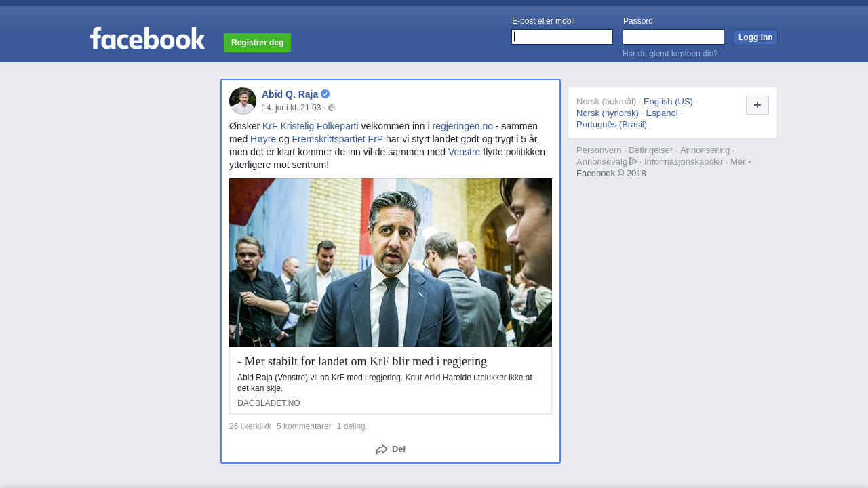Open the Har du glemt kontoen din link
868x488 pixels.
tap(670, 54)
